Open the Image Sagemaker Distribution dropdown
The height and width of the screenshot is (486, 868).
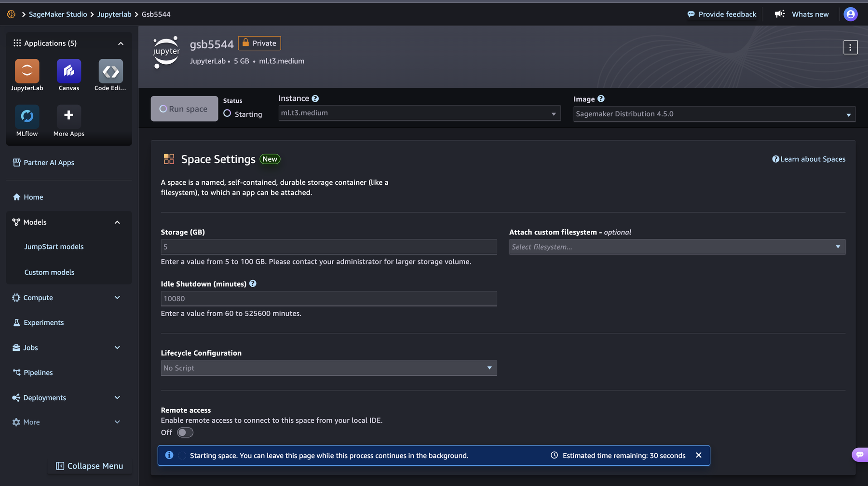(714, 114)
